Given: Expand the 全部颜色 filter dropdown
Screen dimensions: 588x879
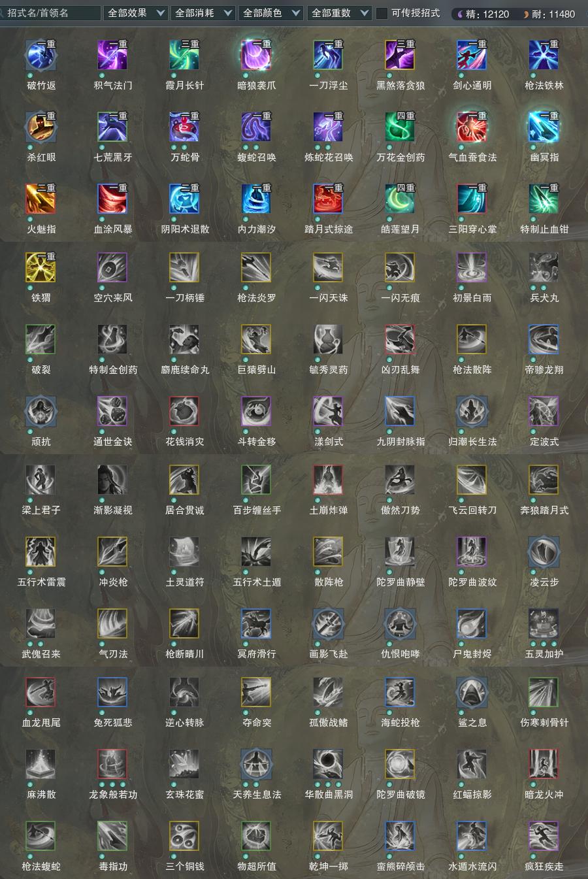Looking at the screenshot, I should point(271,13).
